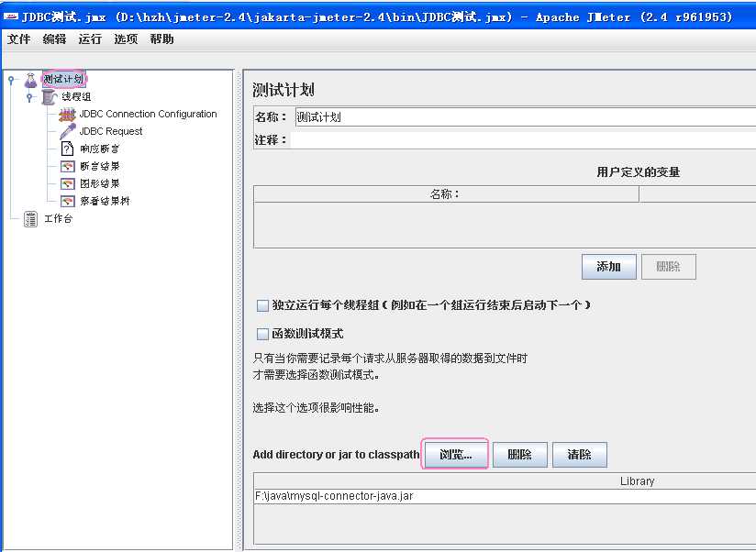Select the JDBC Request node
Screen dimensions: 756x552
coord(111,131)
